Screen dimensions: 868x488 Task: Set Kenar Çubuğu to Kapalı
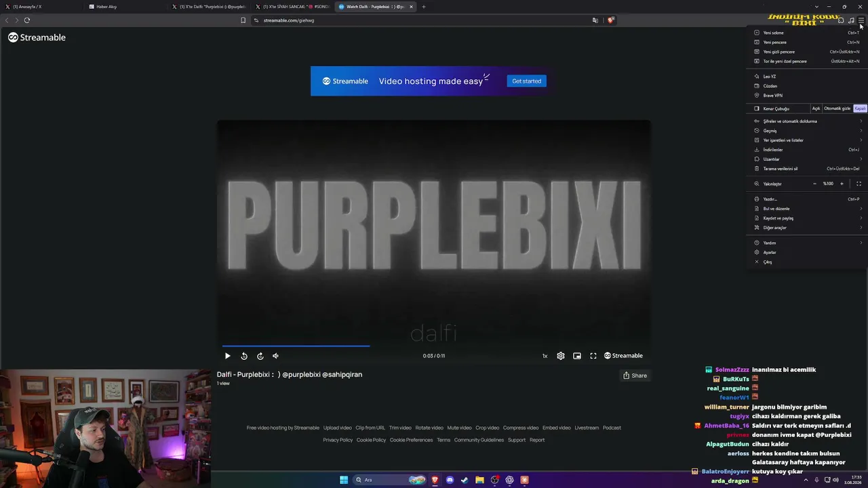coord(860,108)
